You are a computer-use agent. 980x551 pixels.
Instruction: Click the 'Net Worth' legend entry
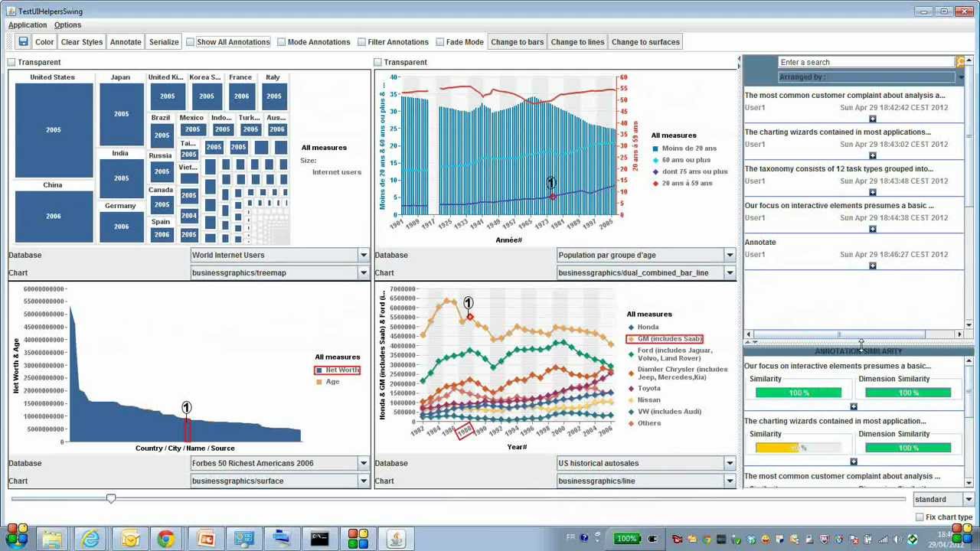tap(338, 370)
